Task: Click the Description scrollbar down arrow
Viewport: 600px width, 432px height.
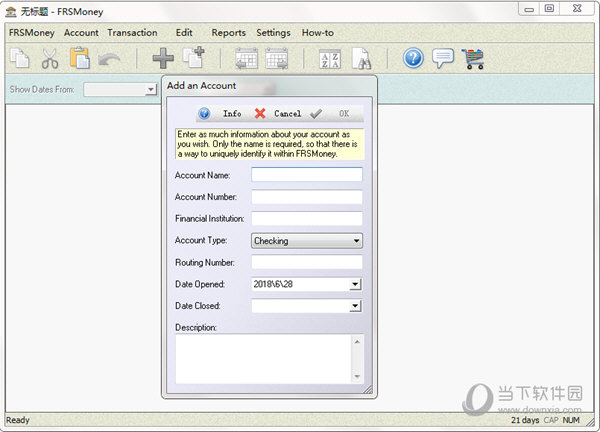Action: tap(357, 377)
